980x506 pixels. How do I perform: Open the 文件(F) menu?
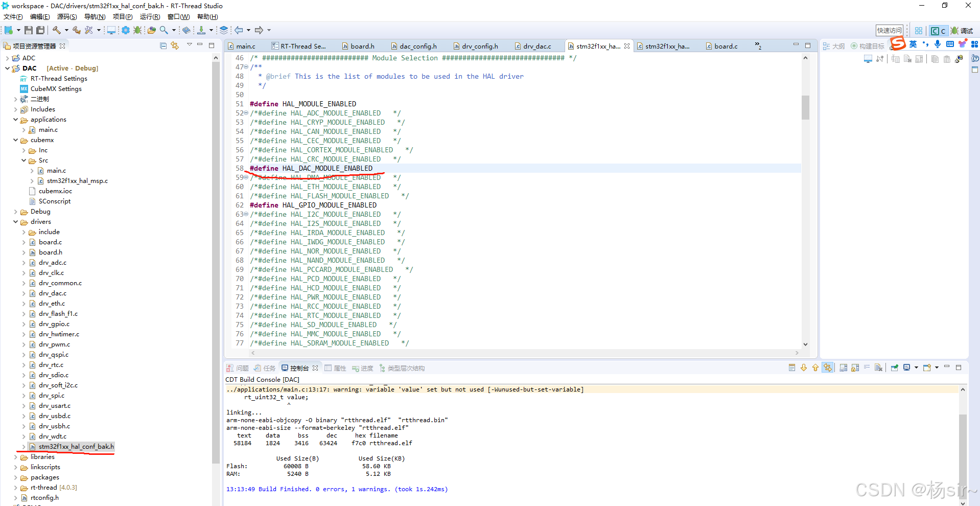[13, 17]
